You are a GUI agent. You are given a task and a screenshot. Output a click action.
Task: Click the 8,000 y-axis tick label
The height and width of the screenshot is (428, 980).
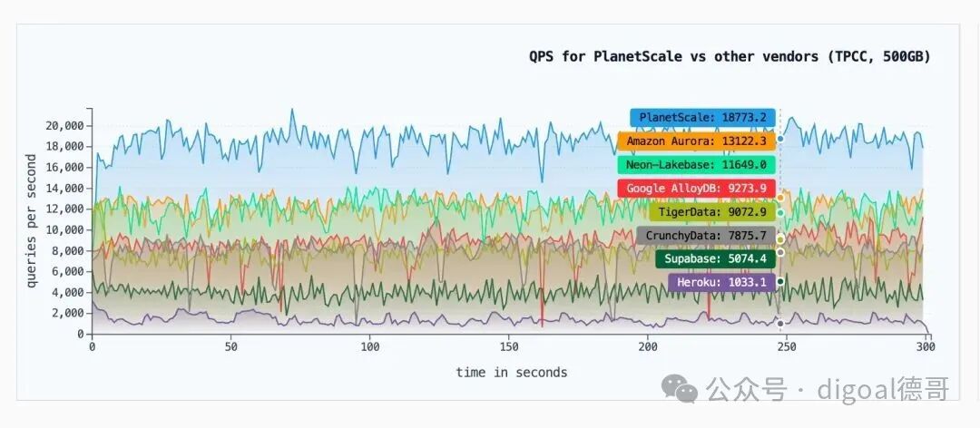click(x=68, y=250)
